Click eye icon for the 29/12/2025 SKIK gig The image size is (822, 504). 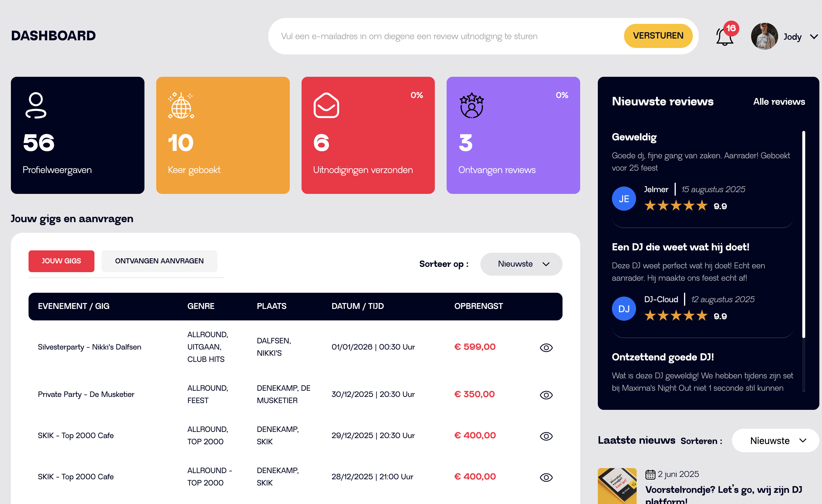(x=546, y=436)
